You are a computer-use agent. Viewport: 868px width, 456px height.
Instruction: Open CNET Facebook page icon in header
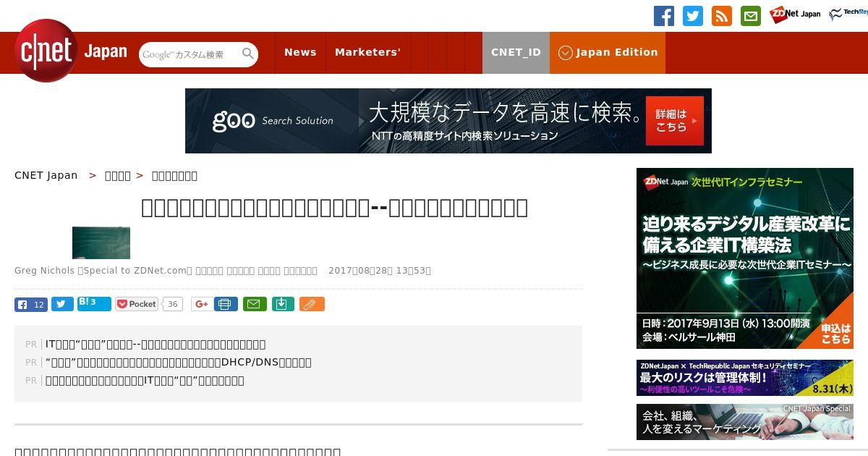point(664,16)
